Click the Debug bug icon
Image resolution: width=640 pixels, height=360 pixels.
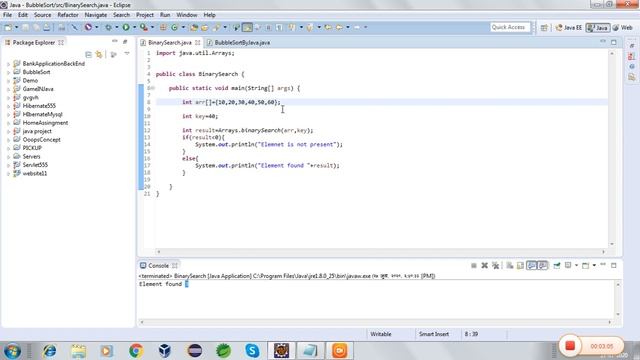[x=108, y=27]
